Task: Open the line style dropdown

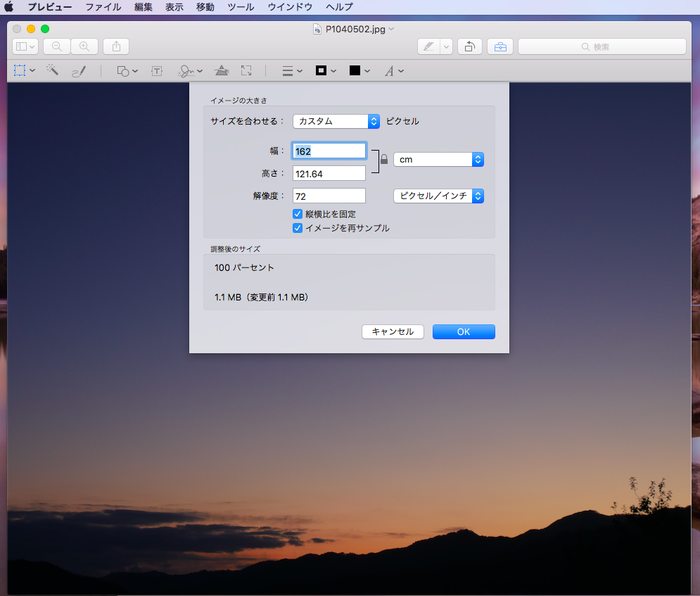Action: (293, 71)
